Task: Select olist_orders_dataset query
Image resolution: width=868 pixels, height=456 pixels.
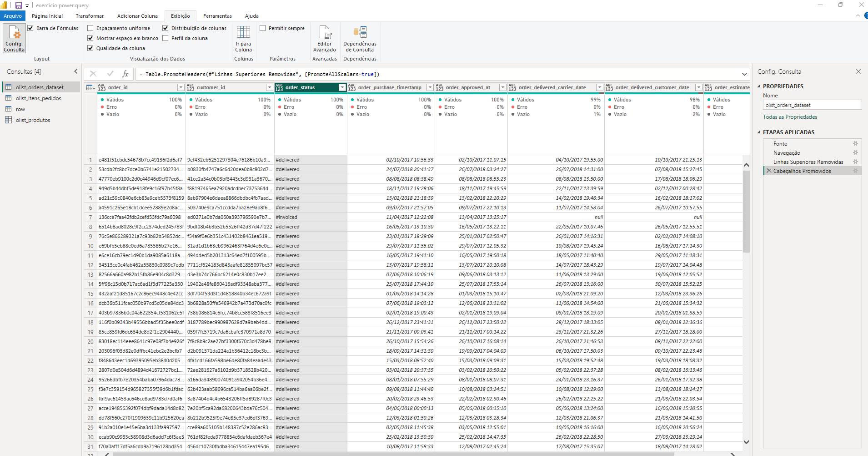Action: click(x=41, y=87)
